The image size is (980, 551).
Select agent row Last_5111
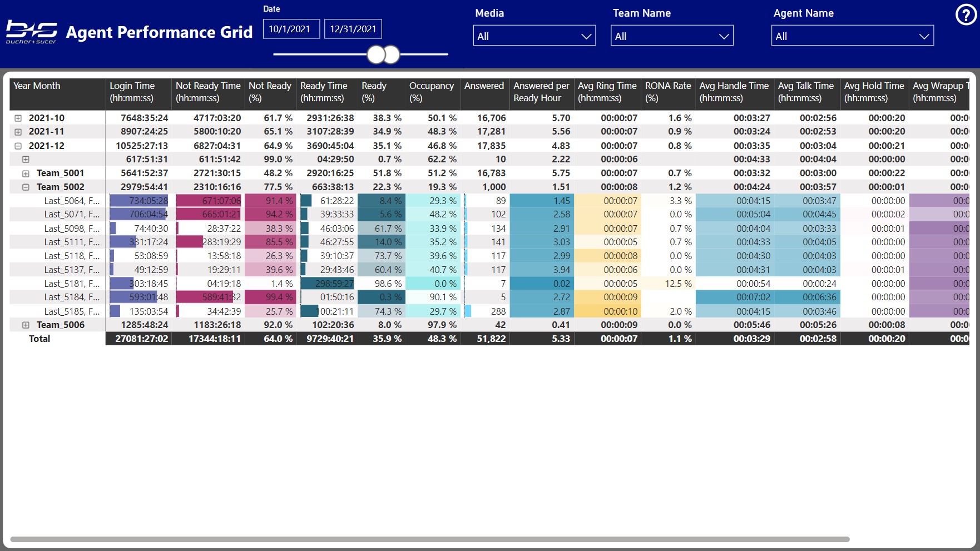[72, 242]
